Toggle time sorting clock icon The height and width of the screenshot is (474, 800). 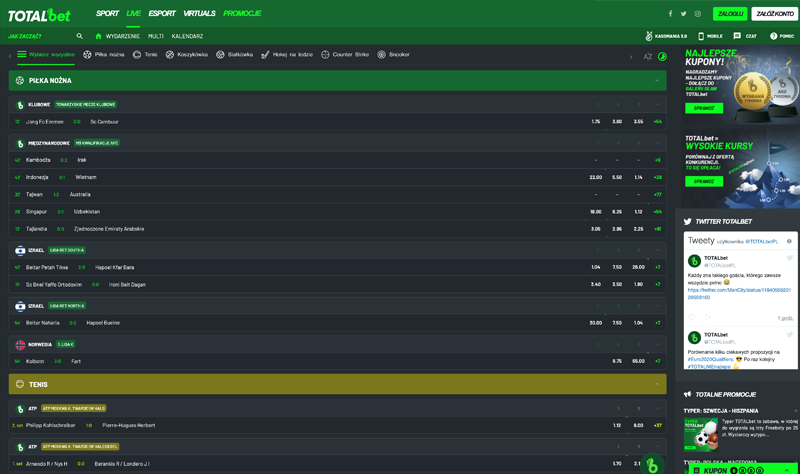click(x=662, y=57)
